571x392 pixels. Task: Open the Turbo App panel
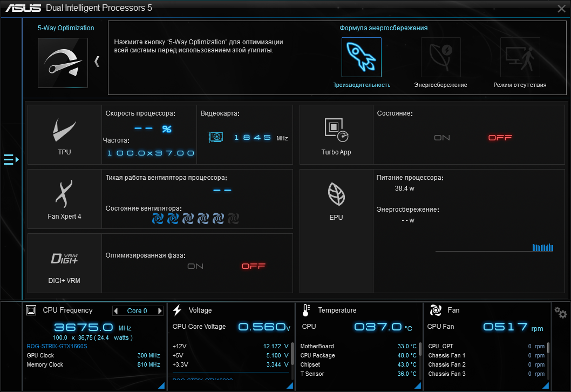336,135
